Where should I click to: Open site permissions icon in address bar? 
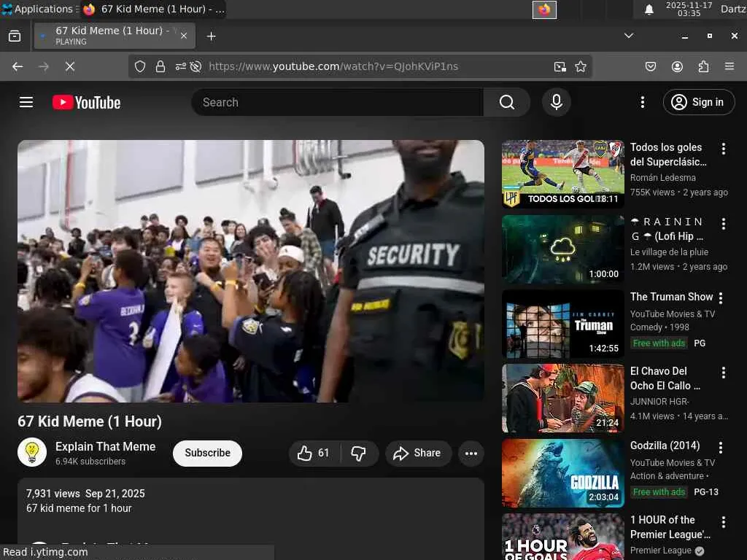[181, 66]
